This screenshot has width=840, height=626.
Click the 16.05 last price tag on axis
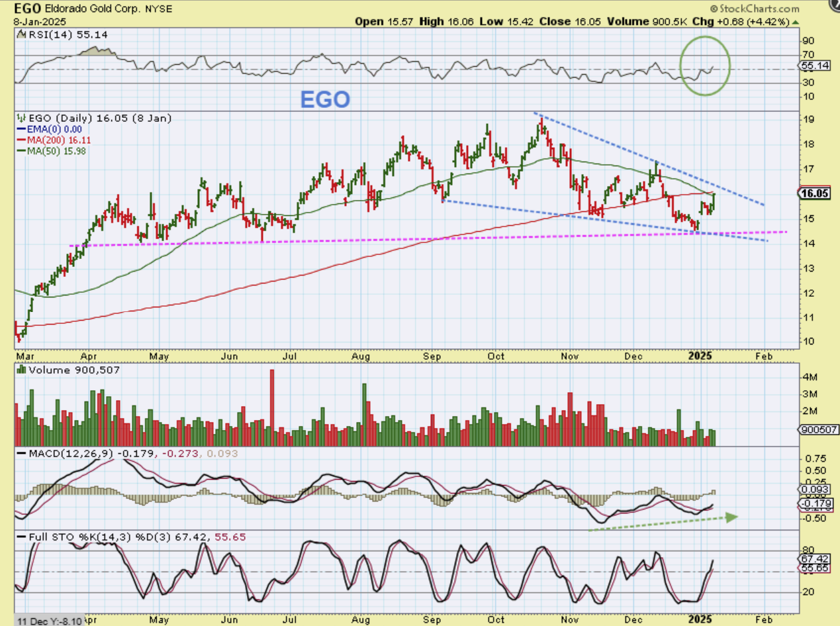pyautogui.click(x=816, y=193)
